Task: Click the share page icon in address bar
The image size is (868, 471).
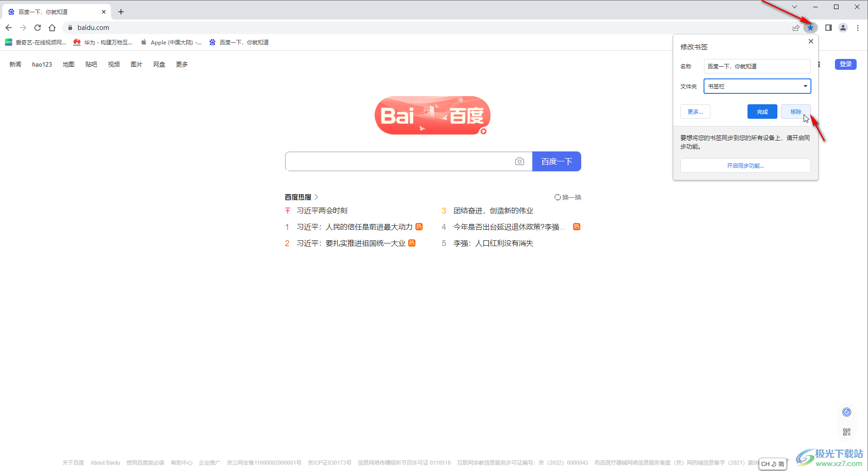Action: 796,28
